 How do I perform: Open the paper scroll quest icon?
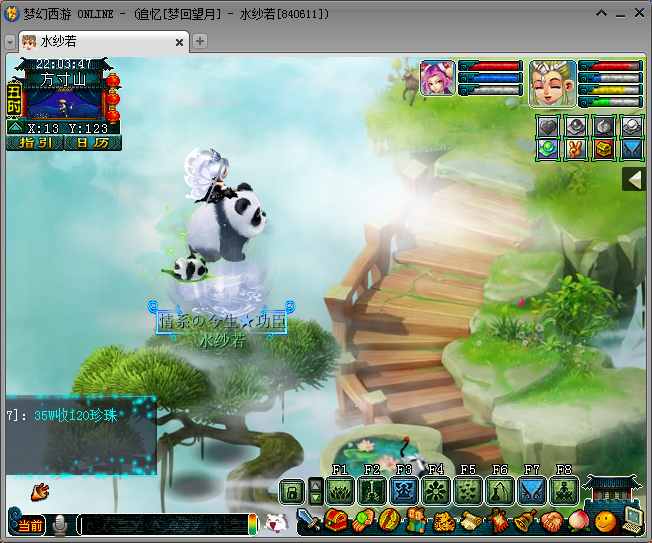click(x=470, y=521)
